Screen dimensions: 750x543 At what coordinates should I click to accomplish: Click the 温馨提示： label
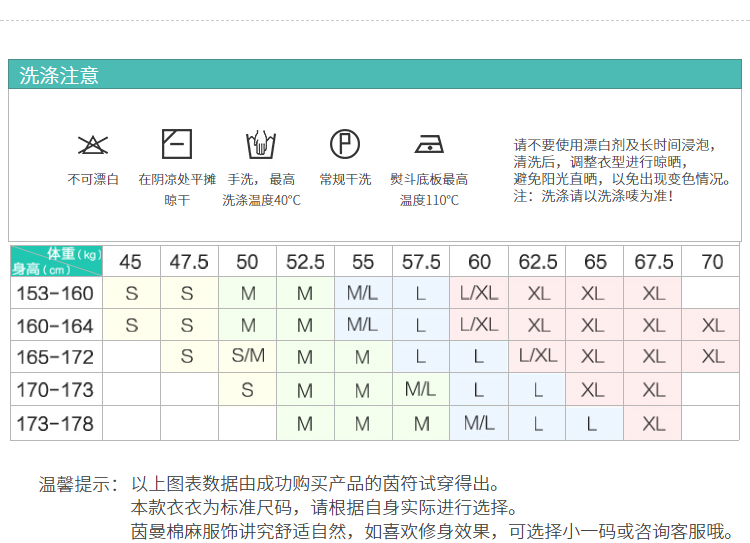[79, 484]
